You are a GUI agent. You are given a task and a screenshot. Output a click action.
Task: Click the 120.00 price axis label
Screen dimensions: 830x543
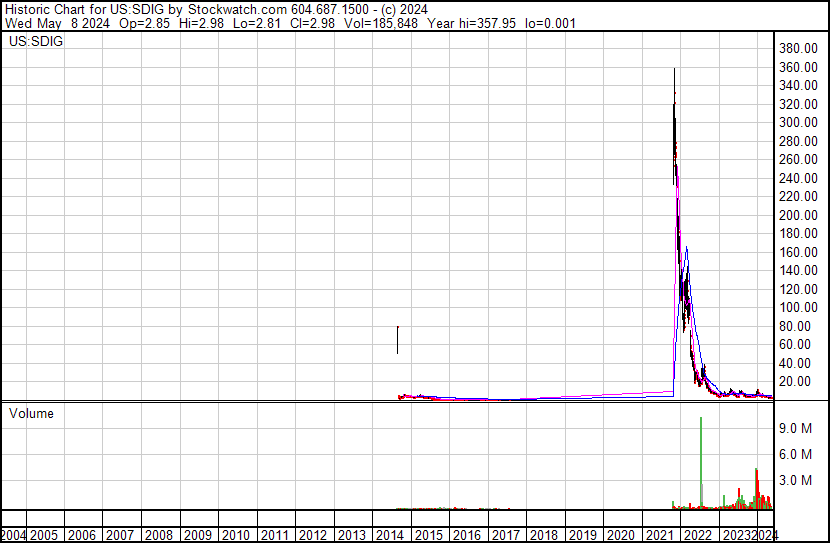[798, 289]
